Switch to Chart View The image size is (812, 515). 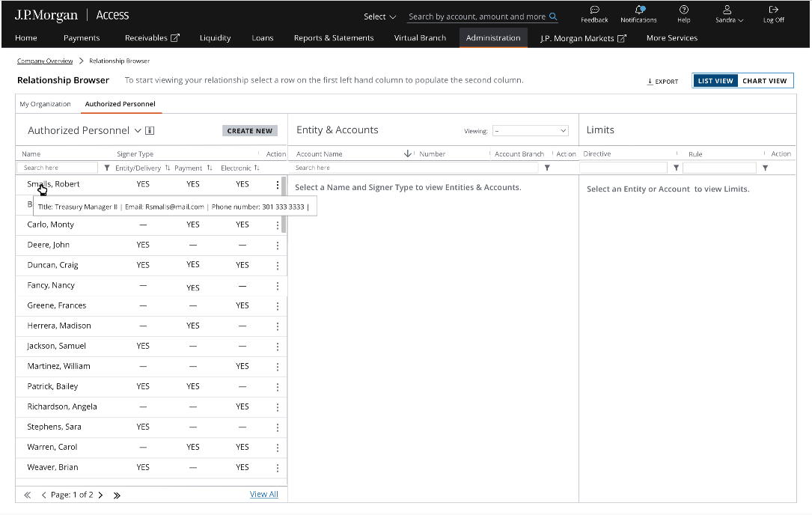[764, 81]
